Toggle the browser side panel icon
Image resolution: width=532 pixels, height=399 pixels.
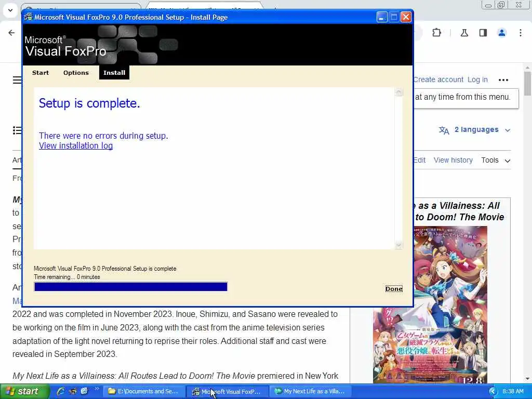pyautogui.click(x=483, y=33)
